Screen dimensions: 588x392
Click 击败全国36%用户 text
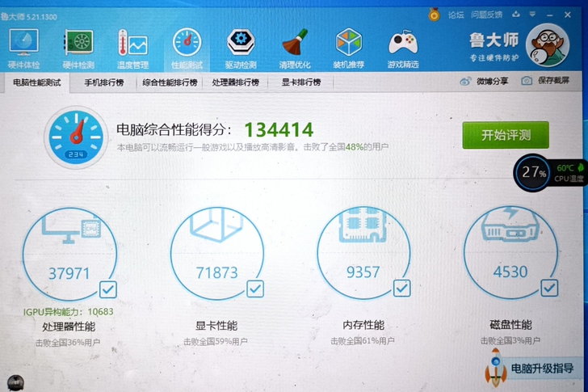(x=68, y=343)
